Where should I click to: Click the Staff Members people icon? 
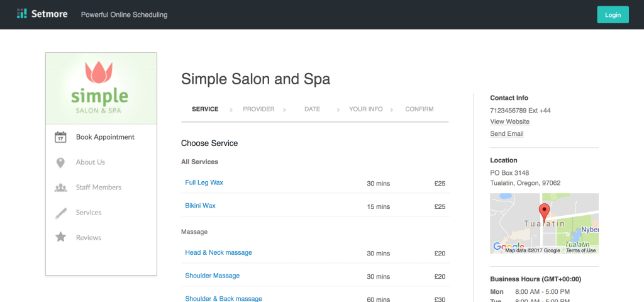coord(60,187)
